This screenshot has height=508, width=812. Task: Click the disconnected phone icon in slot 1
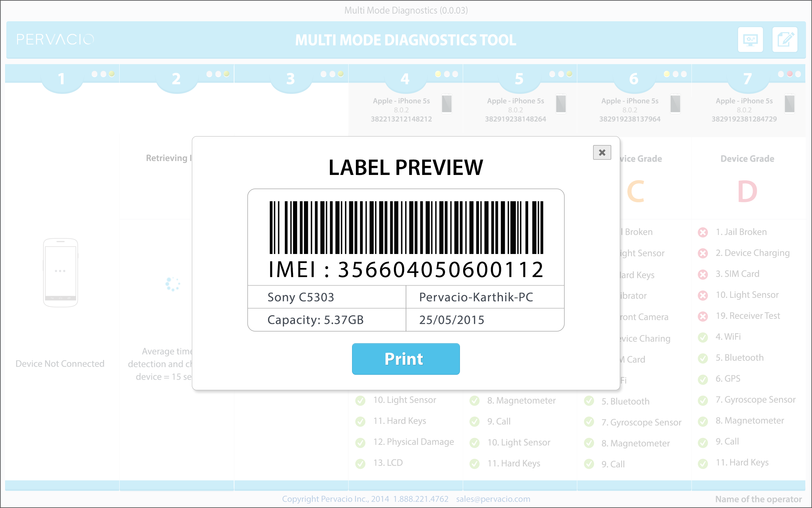point(60,272)
